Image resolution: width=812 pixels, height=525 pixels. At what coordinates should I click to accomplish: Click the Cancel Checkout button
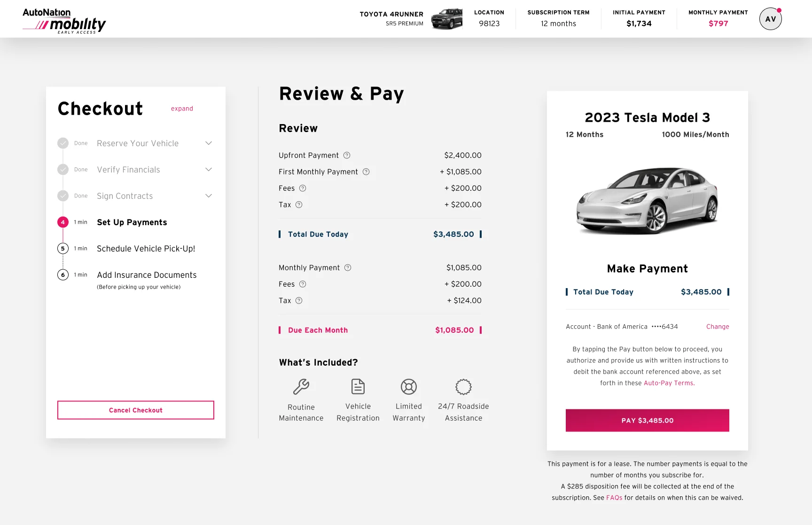tap(136, 410)
